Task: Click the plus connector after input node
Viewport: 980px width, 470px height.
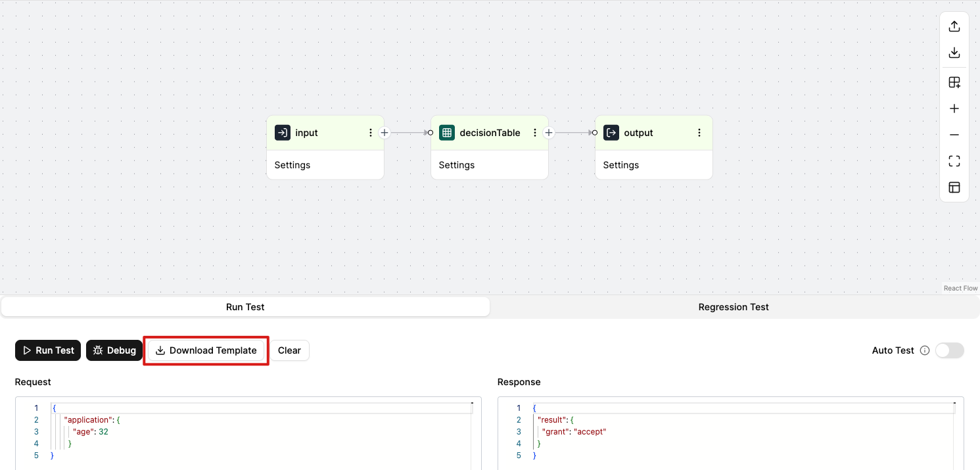Action: pos(385,133)
